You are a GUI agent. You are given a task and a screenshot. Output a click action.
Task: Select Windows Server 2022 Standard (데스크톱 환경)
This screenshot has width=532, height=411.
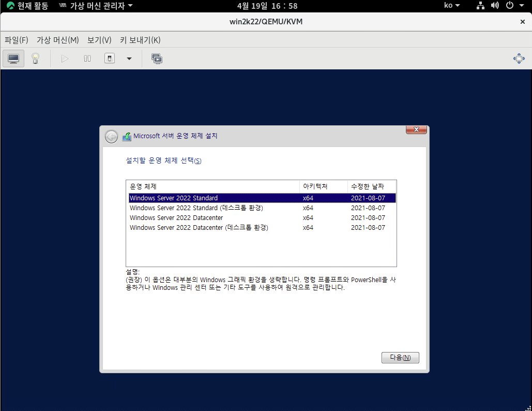tap(262, 208)
